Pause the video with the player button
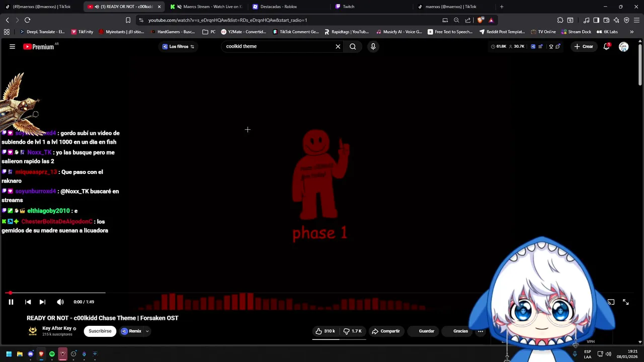 (x=11, y=302)
